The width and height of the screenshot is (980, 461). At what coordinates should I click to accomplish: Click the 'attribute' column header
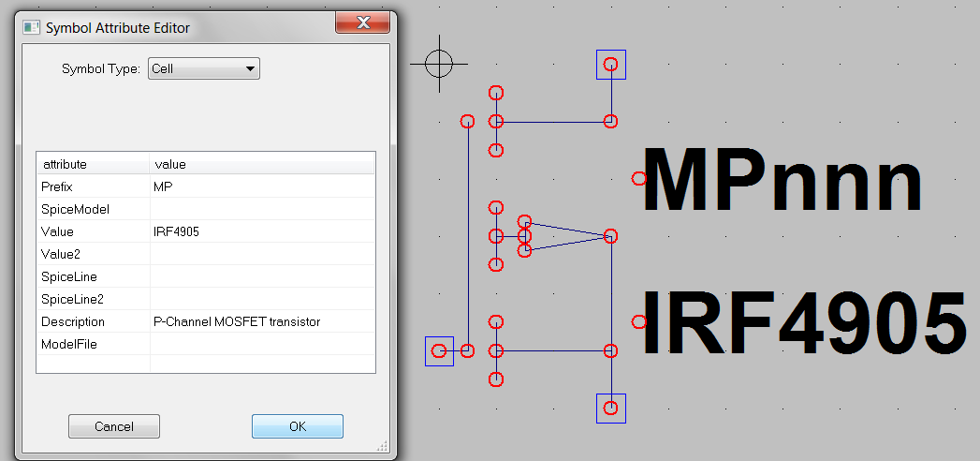pos(93,165)
